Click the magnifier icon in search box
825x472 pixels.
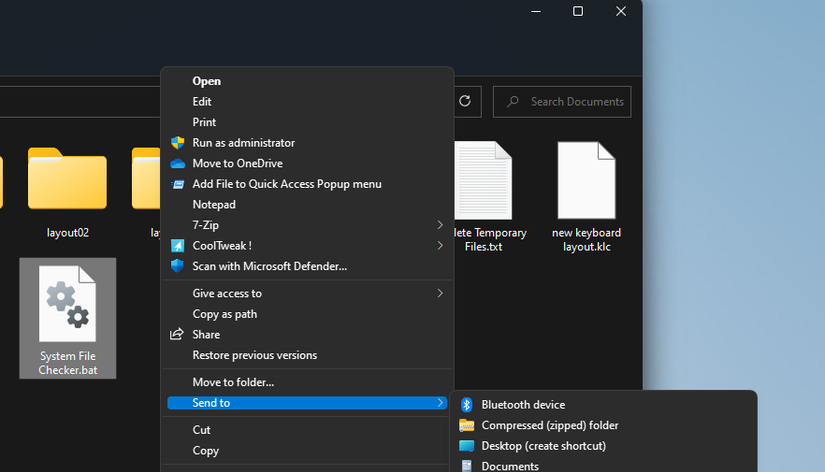[512, 102]
